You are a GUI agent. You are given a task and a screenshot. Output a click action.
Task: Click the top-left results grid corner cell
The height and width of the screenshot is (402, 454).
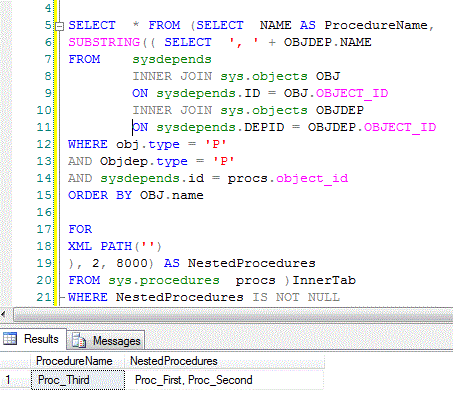15,361
